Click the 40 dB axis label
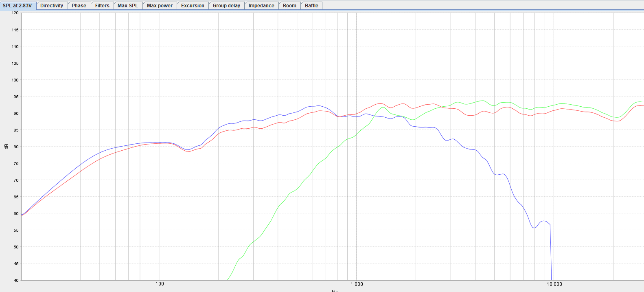 (16, 280)
